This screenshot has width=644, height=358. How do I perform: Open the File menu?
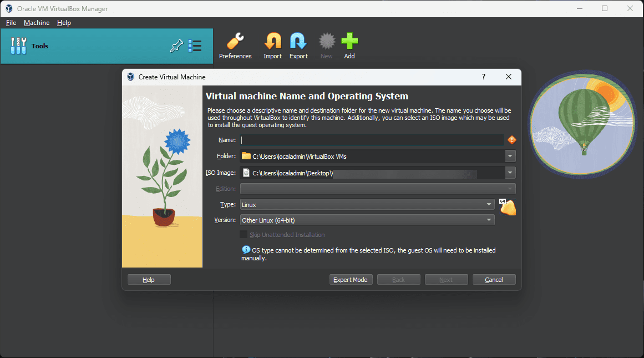(x=11, y=23)
